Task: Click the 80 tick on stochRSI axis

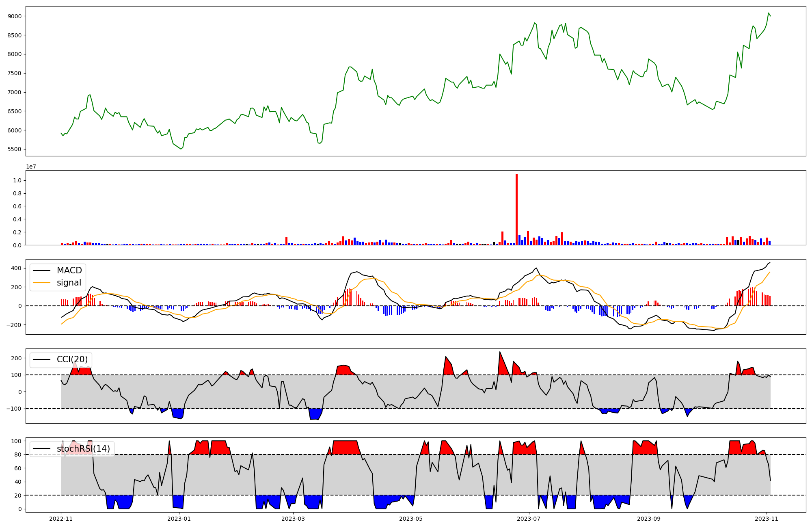Action: (18, 454)
